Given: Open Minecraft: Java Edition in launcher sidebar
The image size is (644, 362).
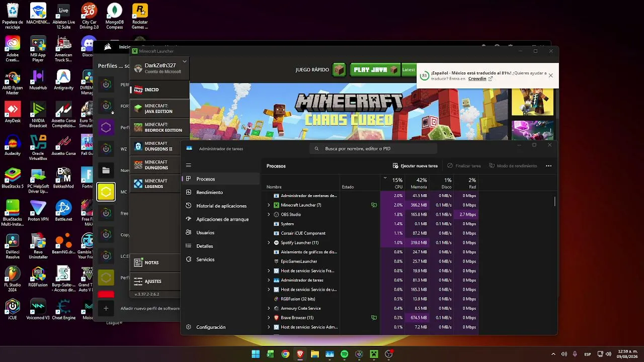Looking at the screenshot, I should 159,109.
